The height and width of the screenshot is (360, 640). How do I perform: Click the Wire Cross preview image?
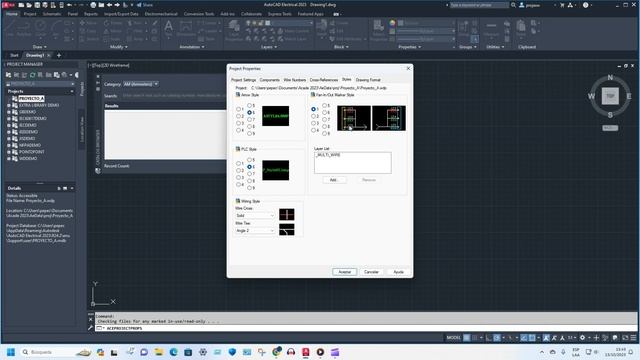coord(287,214)
